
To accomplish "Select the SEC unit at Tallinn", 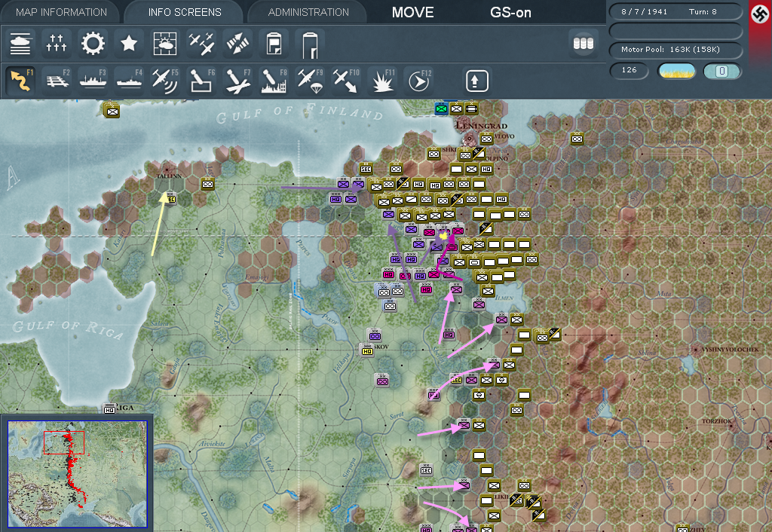I will point(170,198).
